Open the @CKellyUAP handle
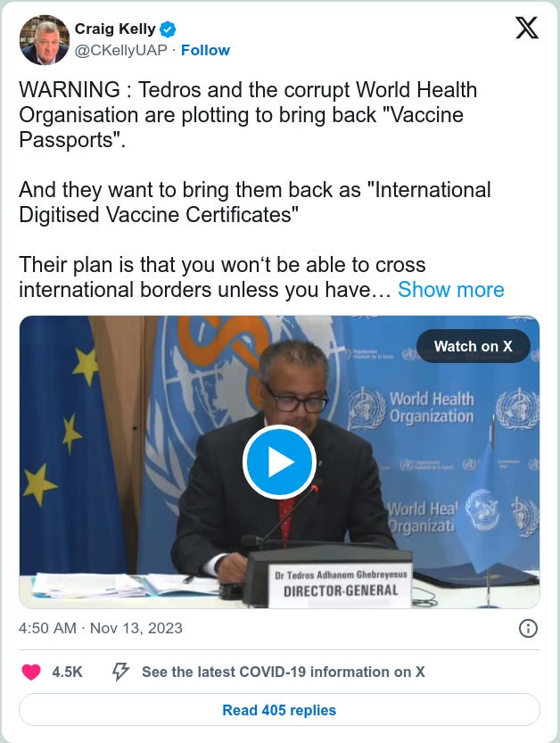Viewport: 560px width, 743px height. [121, 50]
